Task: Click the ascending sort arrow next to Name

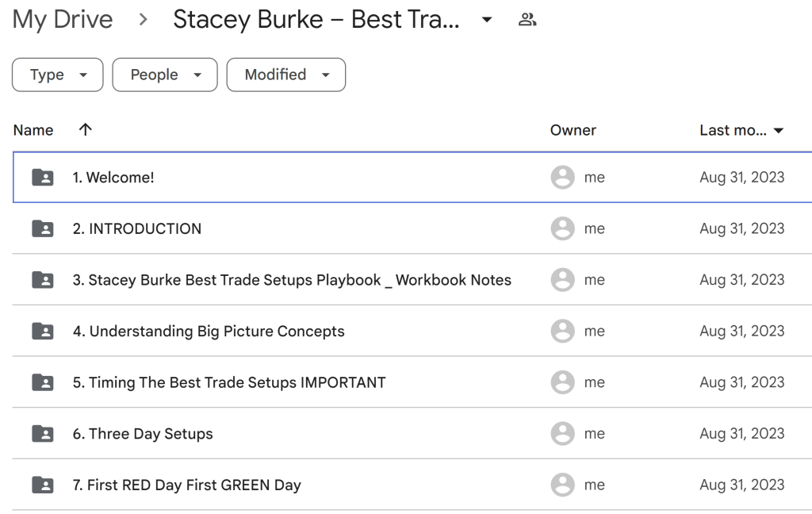Action: [85, 129]
